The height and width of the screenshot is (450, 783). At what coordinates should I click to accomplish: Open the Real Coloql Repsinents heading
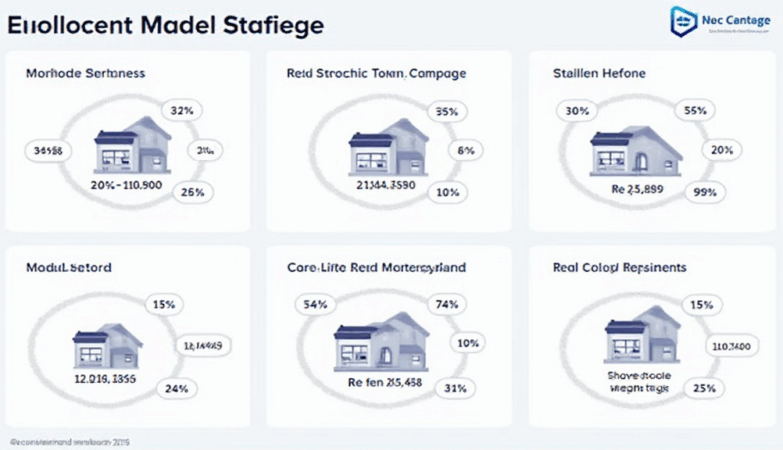(x=619, y=268)
